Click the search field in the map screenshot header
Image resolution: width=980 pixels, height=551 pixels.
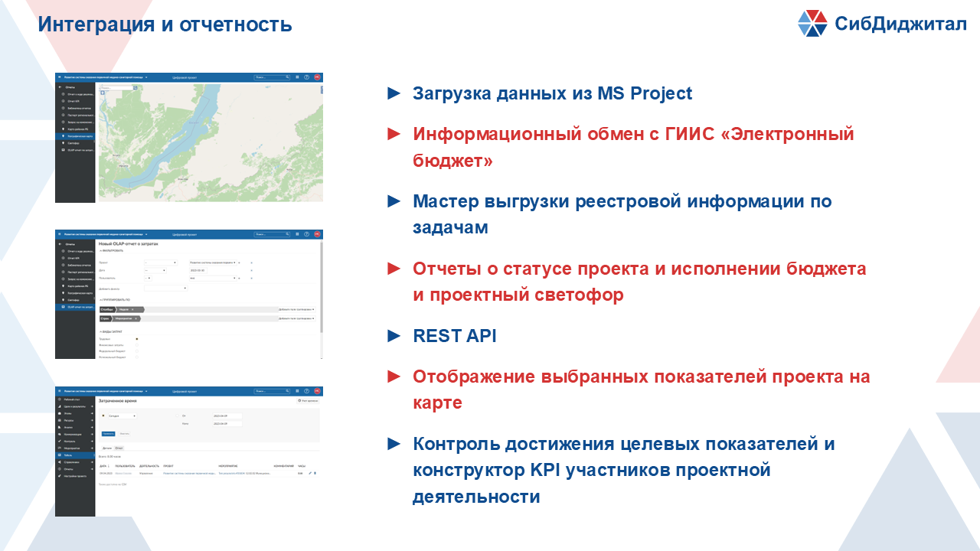272,77
